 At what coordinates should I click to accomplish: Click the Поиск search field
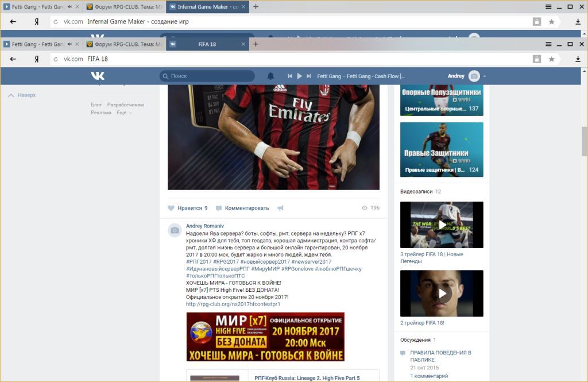pos(207,76)
